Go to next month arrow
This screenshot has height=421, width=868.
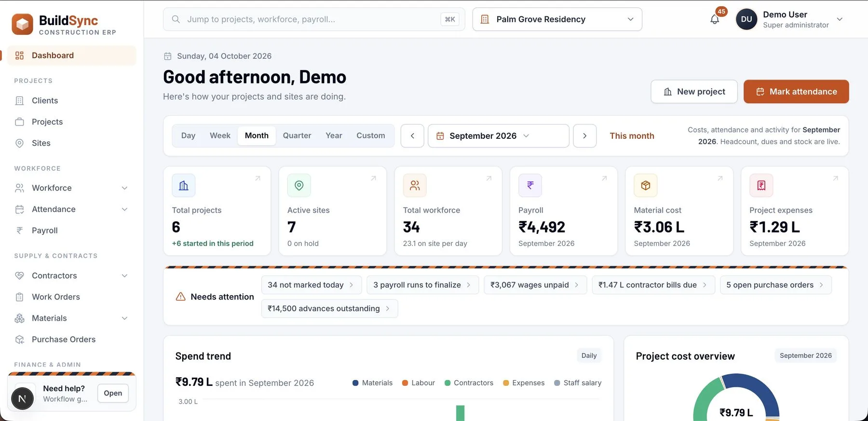point(584,136)
